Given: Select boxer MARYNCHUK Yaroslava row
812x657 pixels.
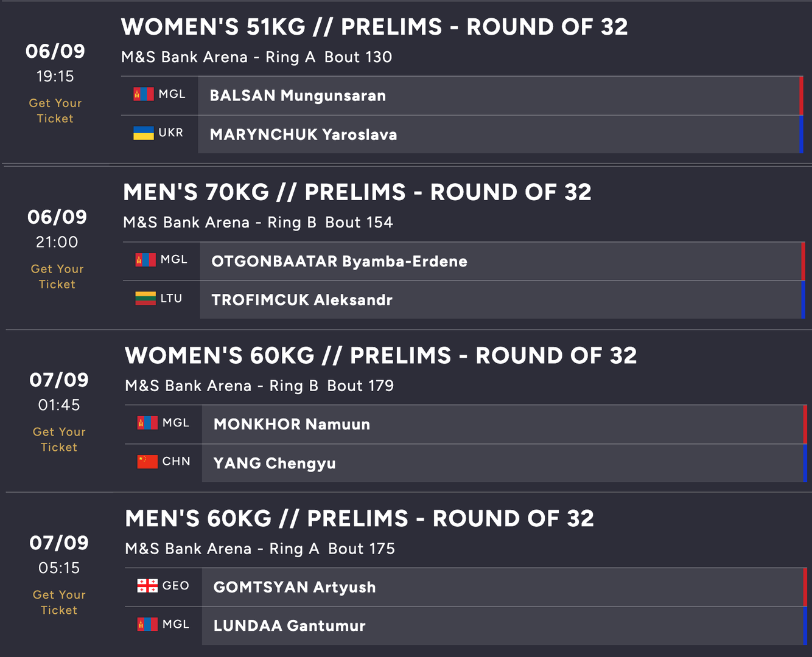Looking at the screenshot, I should click(498, 134).
